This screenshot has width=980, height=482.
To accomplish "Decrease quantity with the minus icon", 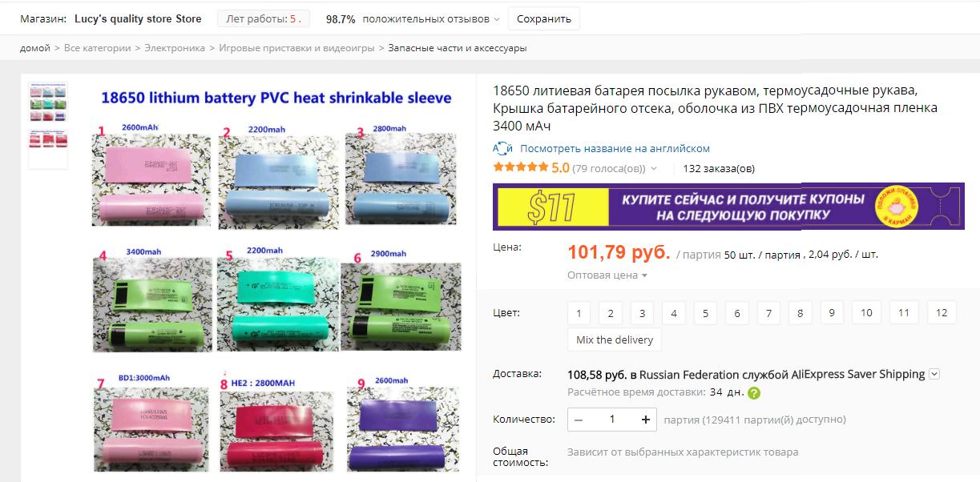I will (579, 420).
